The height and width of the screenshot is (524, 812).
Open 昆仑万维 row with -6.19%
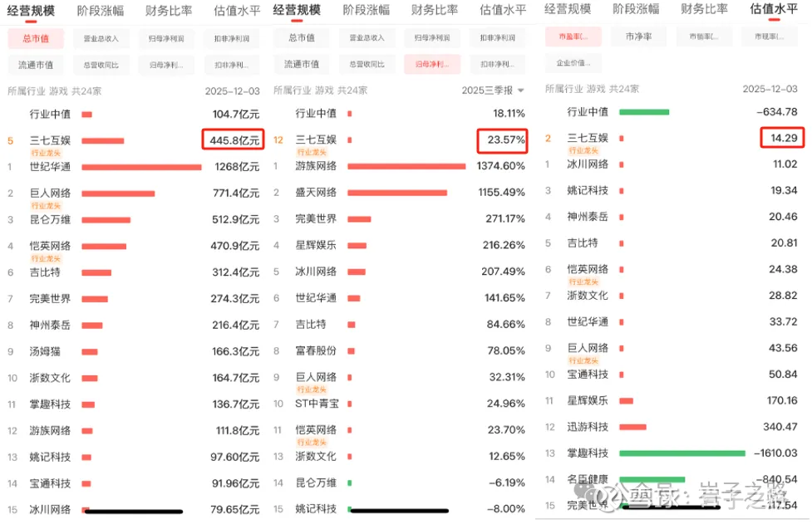(x=399, y=483)
